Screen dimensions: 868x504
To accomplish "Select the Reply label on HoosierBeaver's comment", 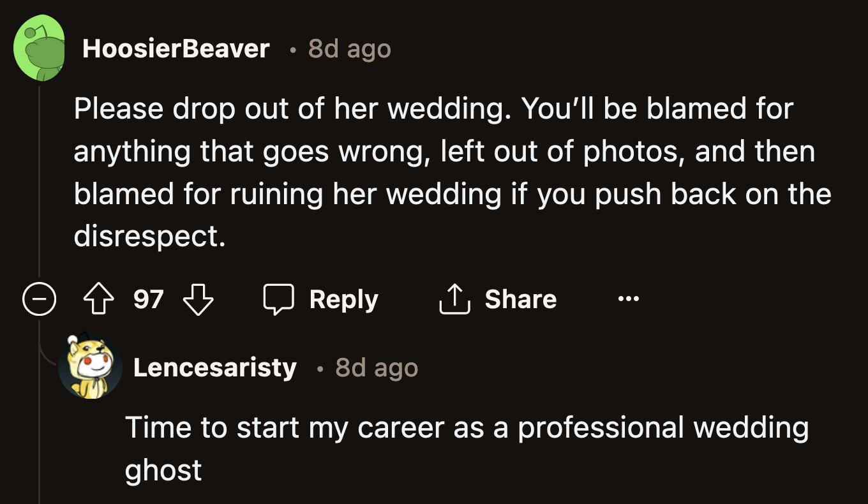I will pos(344,299).
